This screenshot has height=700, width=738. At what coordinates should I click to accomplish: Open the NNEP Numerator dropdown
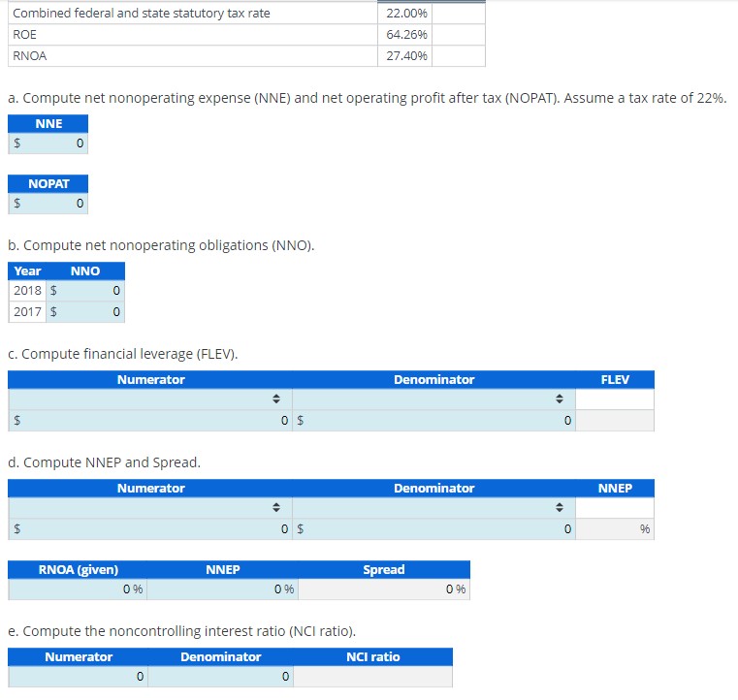tap(150, 508)
